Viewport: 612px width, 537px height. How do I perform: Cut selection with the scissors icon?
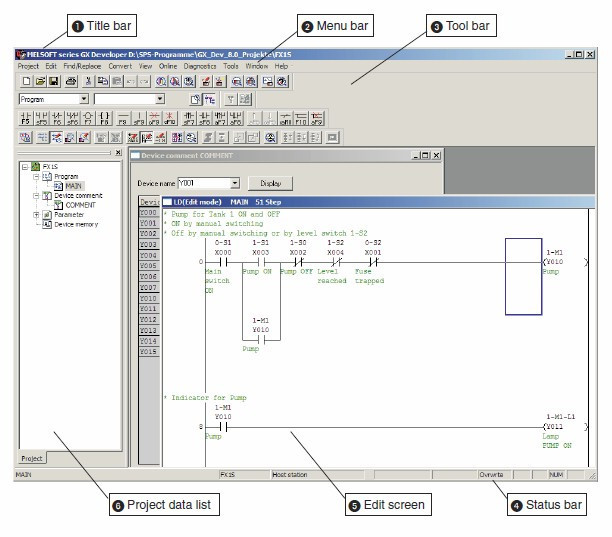pyautogui.click(x=89, y=81)
